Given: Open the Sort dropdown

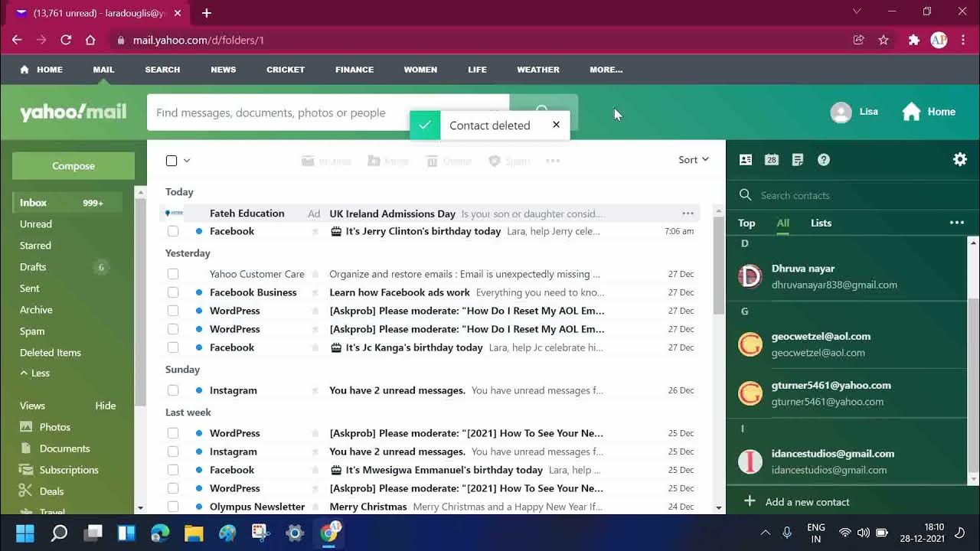Looking at the screenshot, I should click(x=694, y=160).
